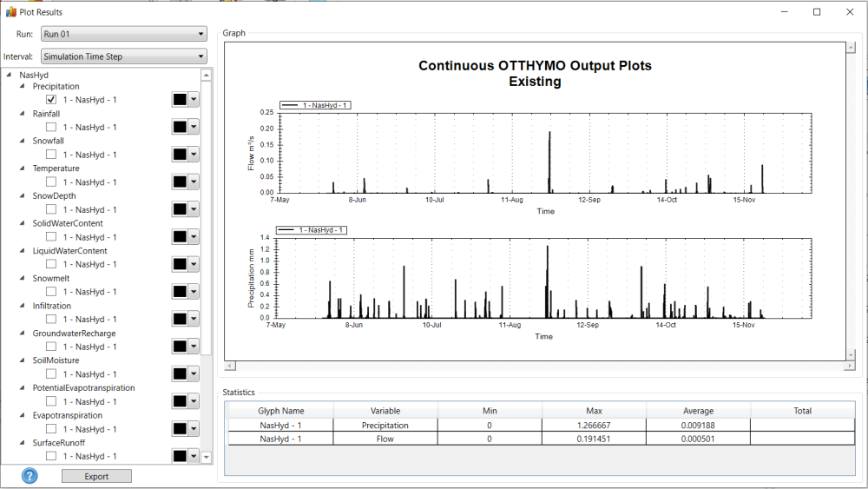The image size is (868, 489).
Task: Click black color swatch for Temperature series
Action: [x=180, y=182]
